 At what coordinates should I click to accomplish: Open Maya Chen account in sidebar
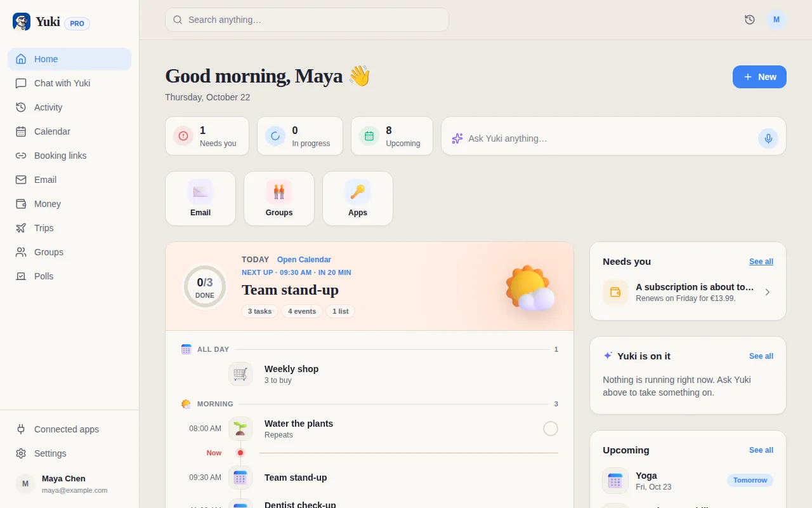coord(70,484)
